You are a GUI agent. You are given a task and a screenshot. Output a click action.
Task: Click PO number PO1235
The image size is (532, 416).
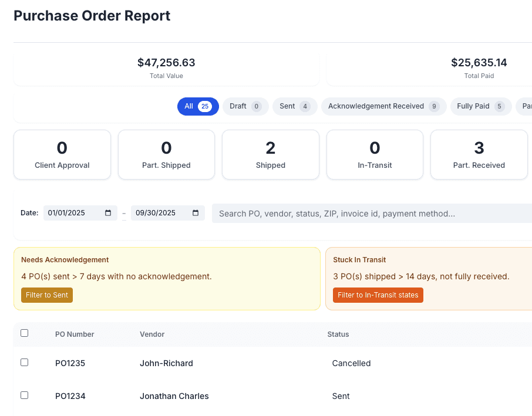[70, 363]
